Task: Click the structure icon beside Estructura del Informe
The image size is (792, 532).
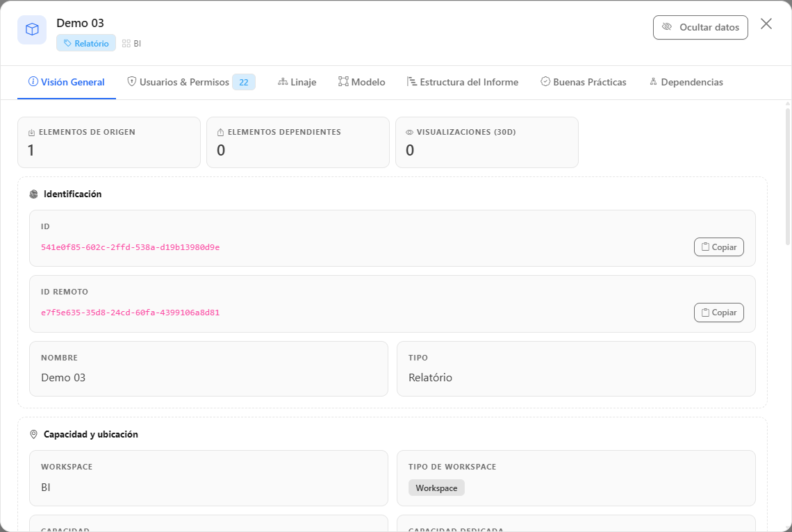Action: (412, 82)
